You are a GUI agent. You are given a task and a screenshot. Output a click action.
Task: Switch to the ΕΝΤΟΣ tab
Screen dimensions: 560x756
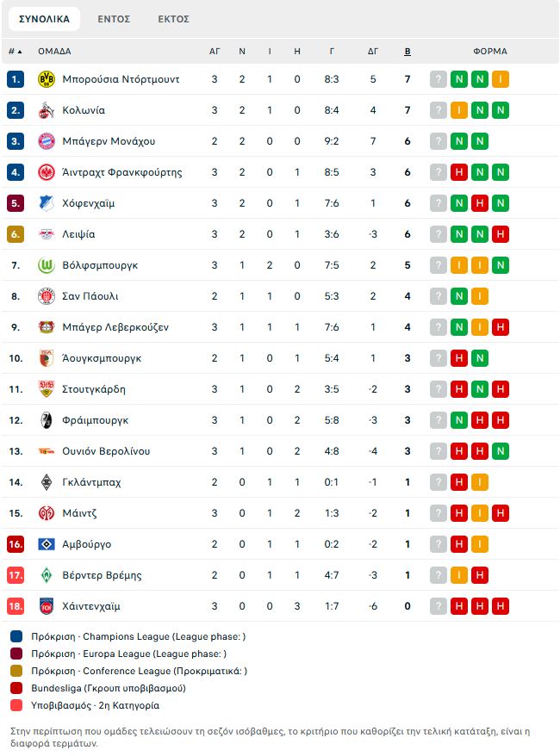pyautogui.click(x=114, y=19)
